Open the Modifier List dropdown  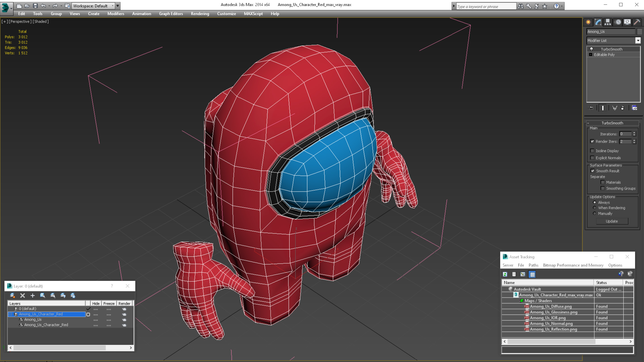pyautogui.click(x=638, y=40)
